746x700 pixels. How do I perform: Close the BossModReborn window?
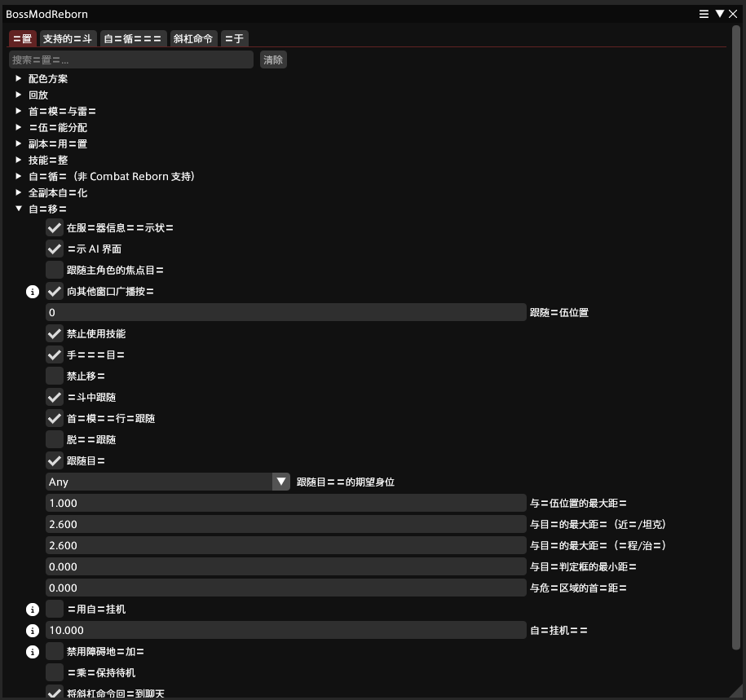[x=733, y=14]
